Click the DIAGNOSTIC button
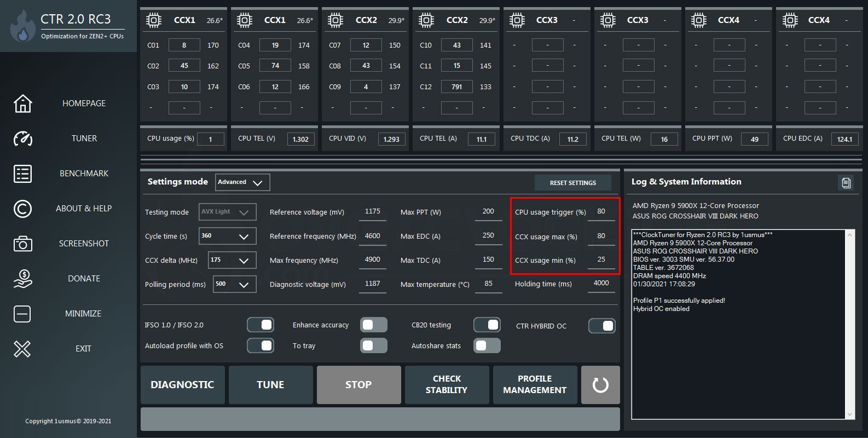The image size is (868, 438). (x=182, y=385)
